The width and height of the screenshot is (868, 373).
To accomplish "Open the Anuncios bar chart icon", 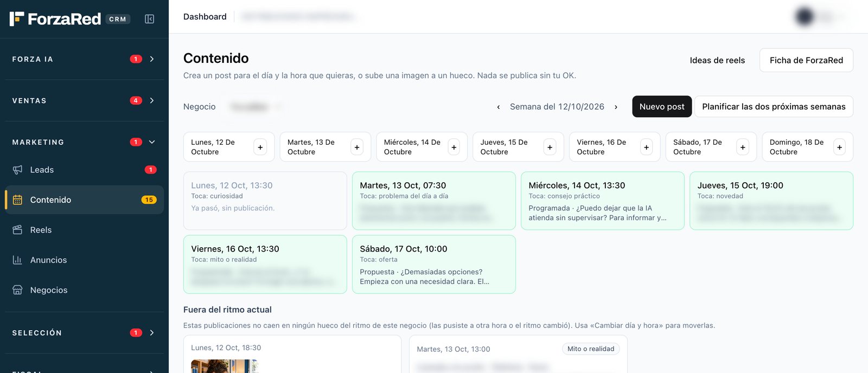I will click(x=17, y=260).
